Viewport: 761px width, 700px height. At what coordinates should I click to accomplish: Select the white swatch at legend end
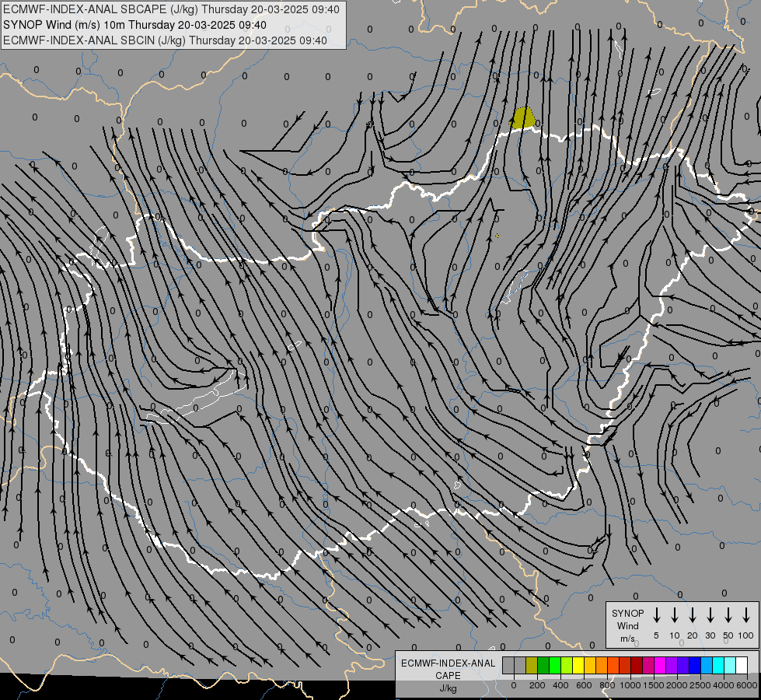pos(742,665)
